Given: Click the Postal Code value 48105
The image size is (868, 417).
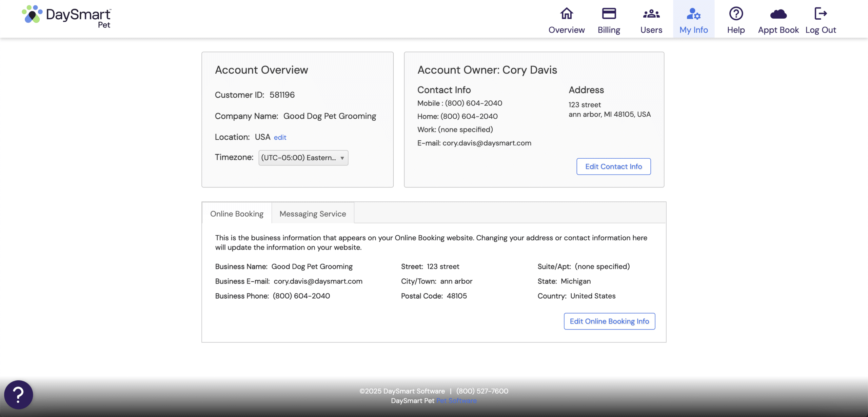Looking at the screenshot, I should [457, 296].
